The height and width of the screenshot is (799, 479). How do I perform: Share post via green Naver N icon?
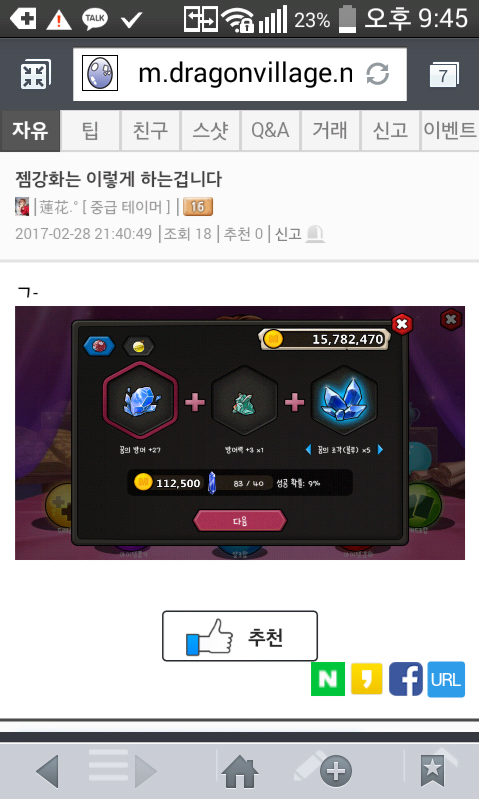pyautogui.click(x=328, y=679)
